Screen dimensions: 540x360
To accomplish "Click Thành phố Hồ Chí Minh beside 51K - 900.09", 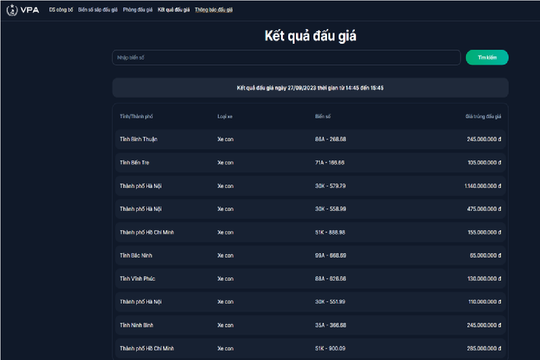I will (x=147, y=349).
